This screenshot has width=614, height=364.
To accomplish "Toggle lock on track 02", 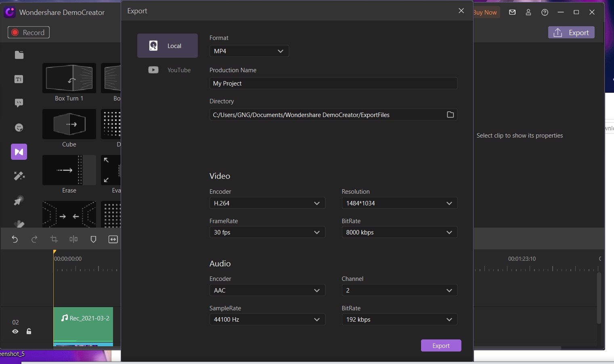I will pyautogui.click(x=29, y=331).
